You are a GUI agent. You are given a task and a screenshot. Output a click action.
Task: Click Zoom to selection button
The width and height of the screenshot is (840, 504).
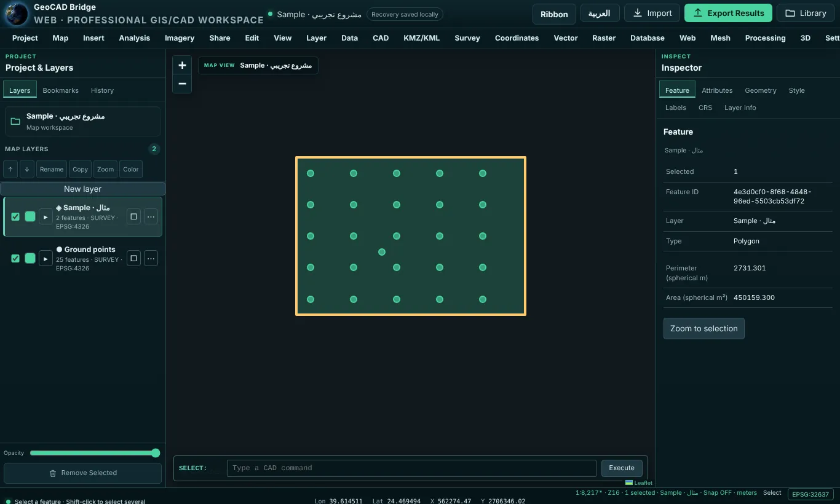[x=704, y=328]
